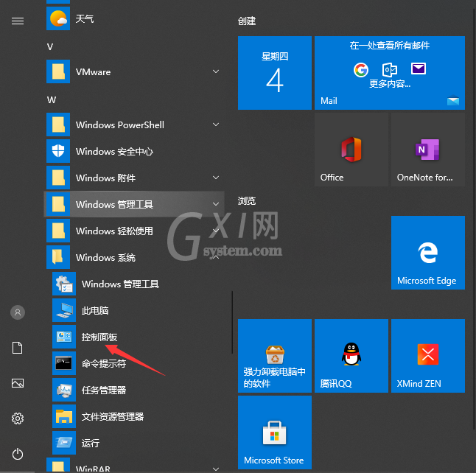Click the purple envelope icon in Mail tile
Image resolution: width=476 pixels, height=473 pixels.
tap(419, 69)
